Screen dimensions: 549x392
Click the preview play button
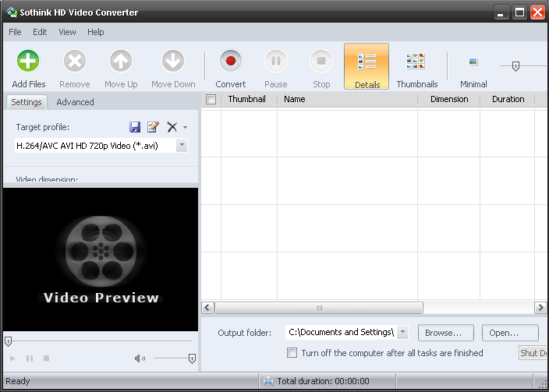[12, 358]
